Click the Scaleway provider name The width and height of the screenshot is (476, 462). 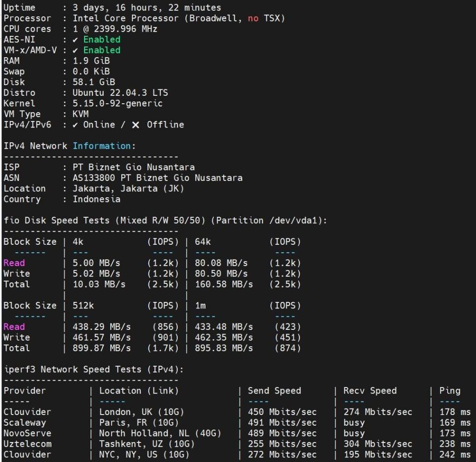(x=25, y=422)
